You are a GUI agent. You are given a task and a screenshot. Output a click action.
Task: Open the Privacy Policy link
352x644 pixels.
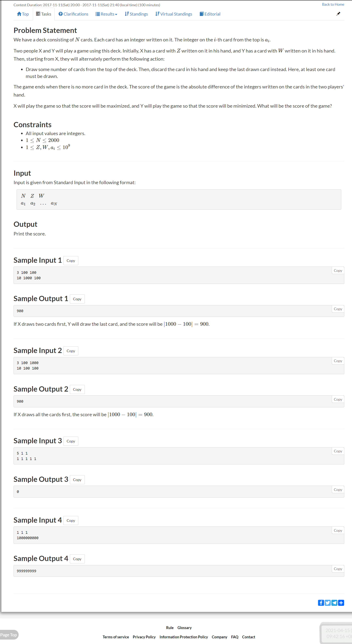coord(144,637)
